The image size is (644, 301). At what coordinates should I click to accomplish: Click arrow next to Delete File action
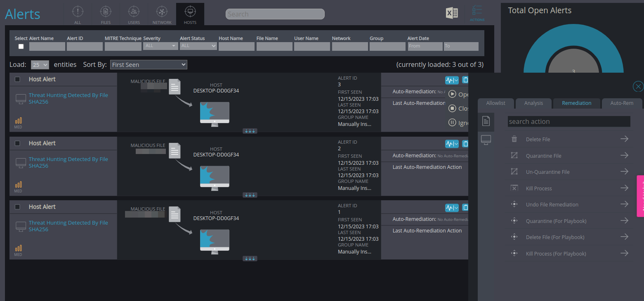pos(624,139)
